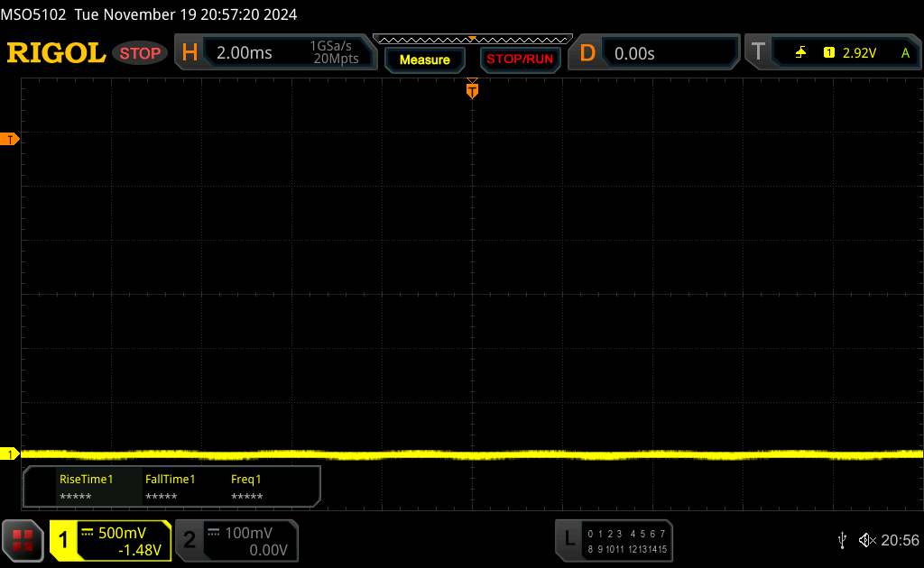Click the red STOP status badge

[x=141, y=53]
